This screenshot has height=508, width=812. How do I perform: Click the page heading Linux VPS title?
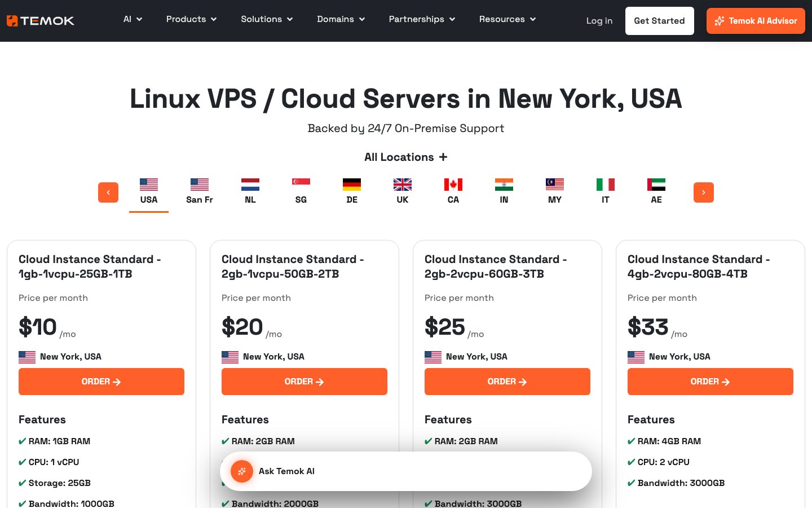(x=406, y=99)
